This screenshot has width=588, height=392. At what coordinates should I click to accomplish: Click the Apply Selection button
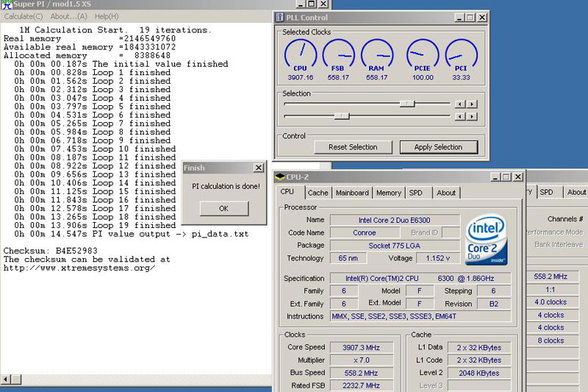pyautogui.click(x=438, y=147)
